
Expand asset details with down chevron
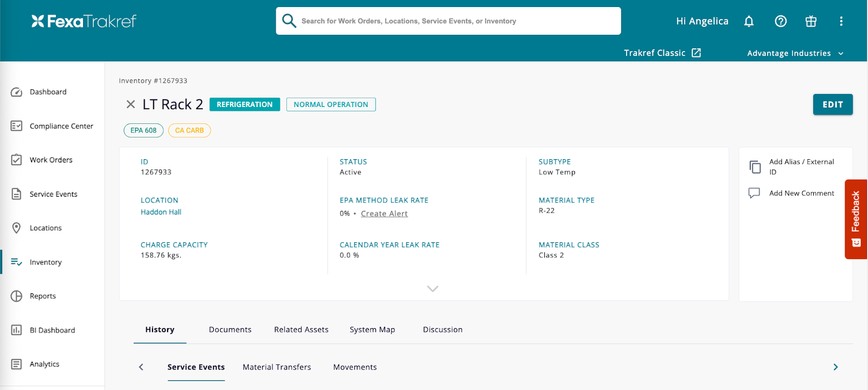tap(432, 289)
